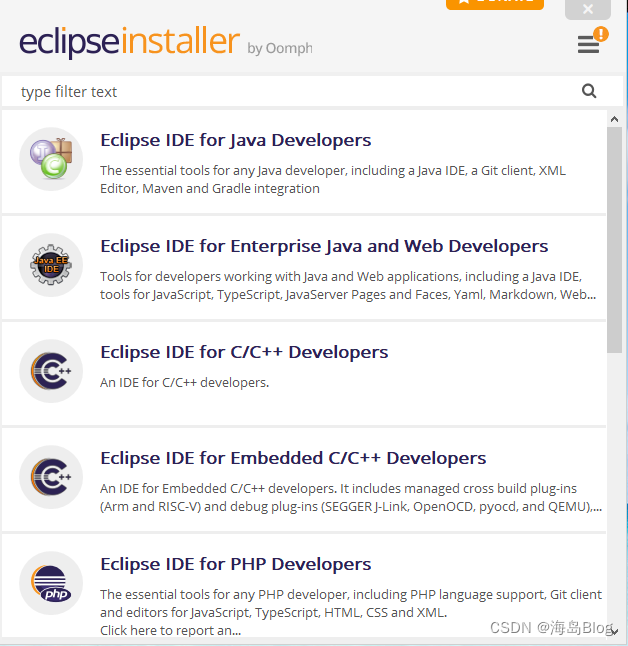Click the scrollbar down arrow

(x=614, y=632)
